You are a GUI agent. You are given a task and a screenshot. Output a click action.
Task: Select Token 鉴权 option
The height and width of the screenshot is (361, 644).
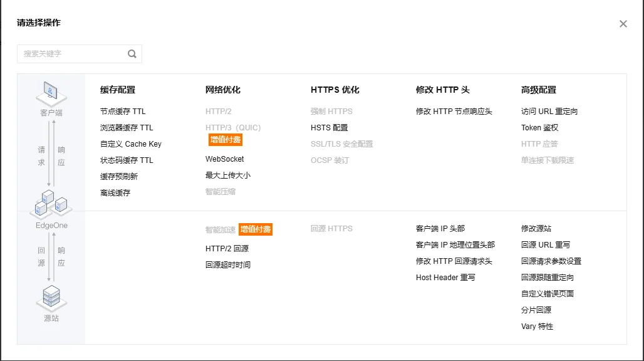(539, 128)
